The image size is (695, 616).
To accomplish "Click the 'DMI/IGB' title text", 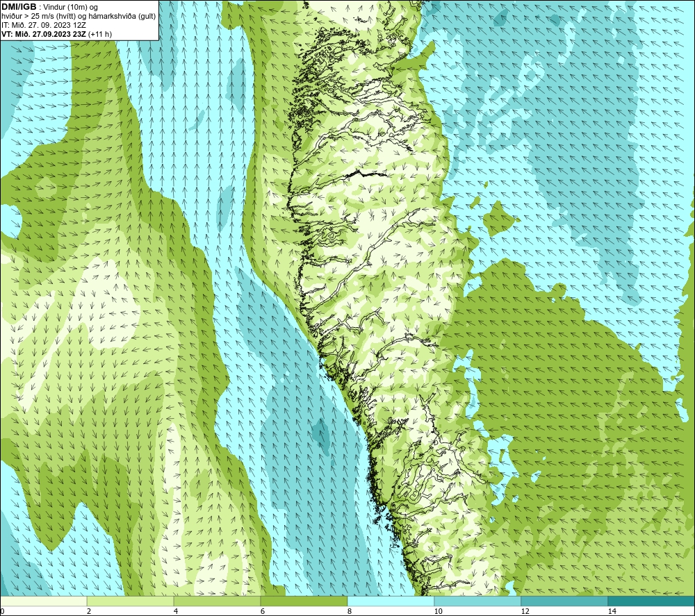I will pos(19,7).
